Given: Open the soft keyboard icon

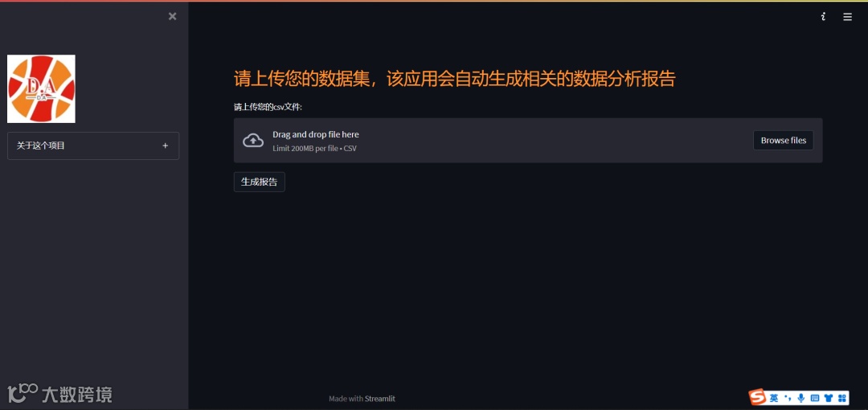Looking at the screenshot, I should (814, 399).
